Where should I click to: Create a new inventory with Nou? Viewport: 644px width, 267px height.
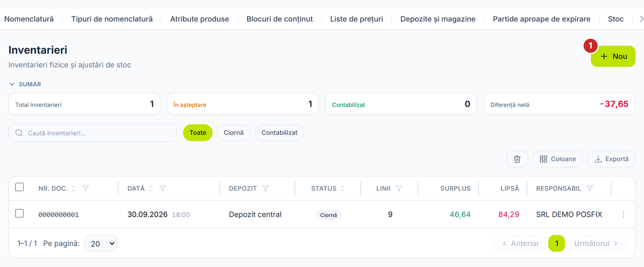pos(613,56)
